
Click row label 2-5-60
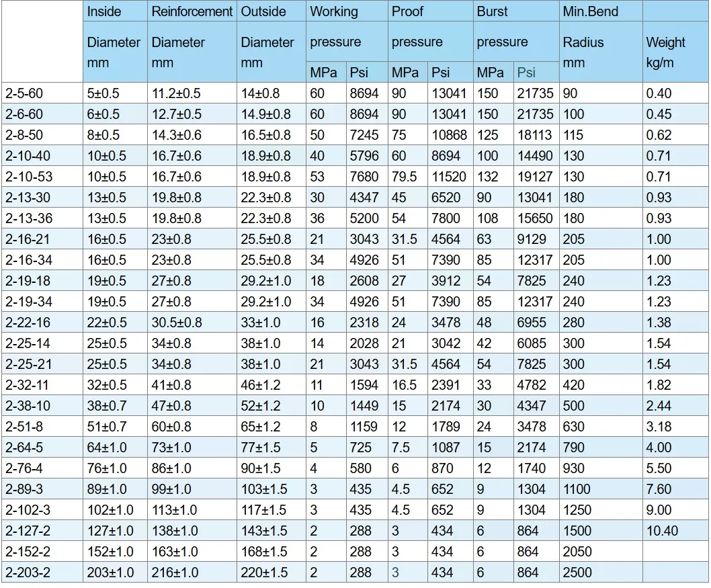(x=24, y=93)
